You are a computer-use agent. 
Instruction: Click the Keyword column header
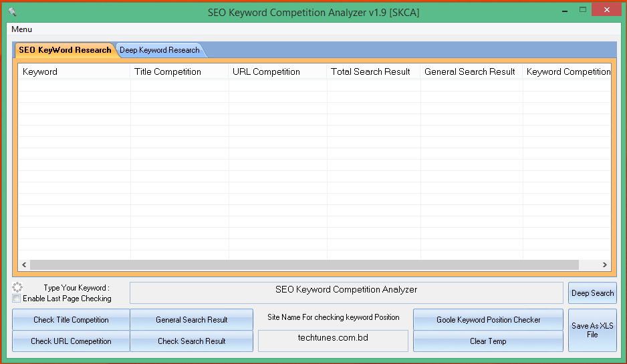pyautogui.click(x=74, y=71)
